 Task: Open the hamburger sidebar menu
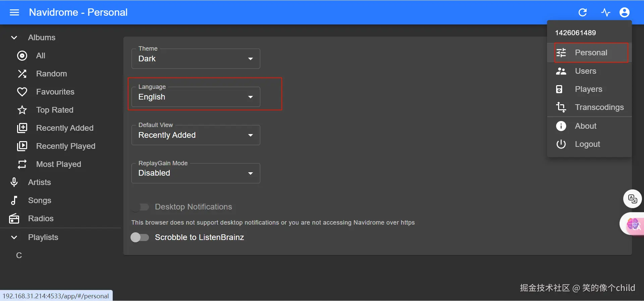pos(14,12)
